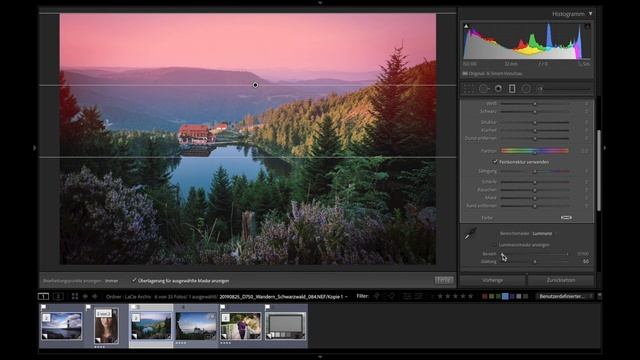The height and width of the screenshot is (360, 640).
Task: Filter by unflagged photos icon
Action: [391, 296]
